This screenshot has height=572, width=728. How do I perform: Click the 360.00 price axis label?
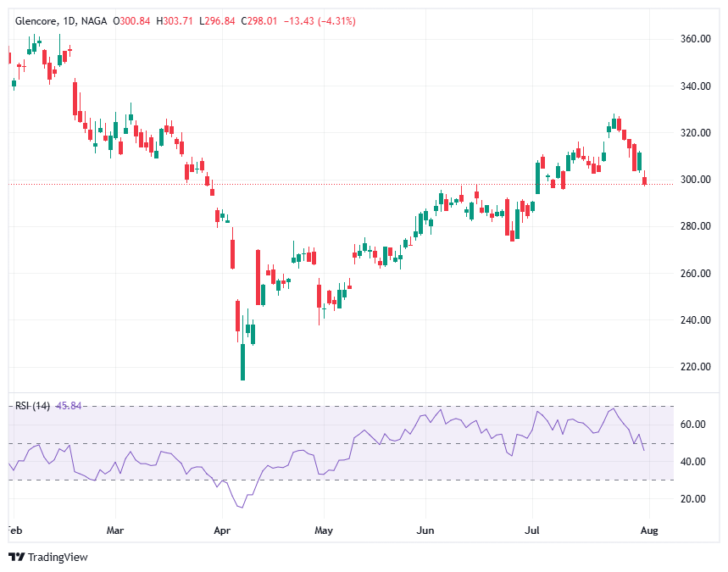(694, 39)
